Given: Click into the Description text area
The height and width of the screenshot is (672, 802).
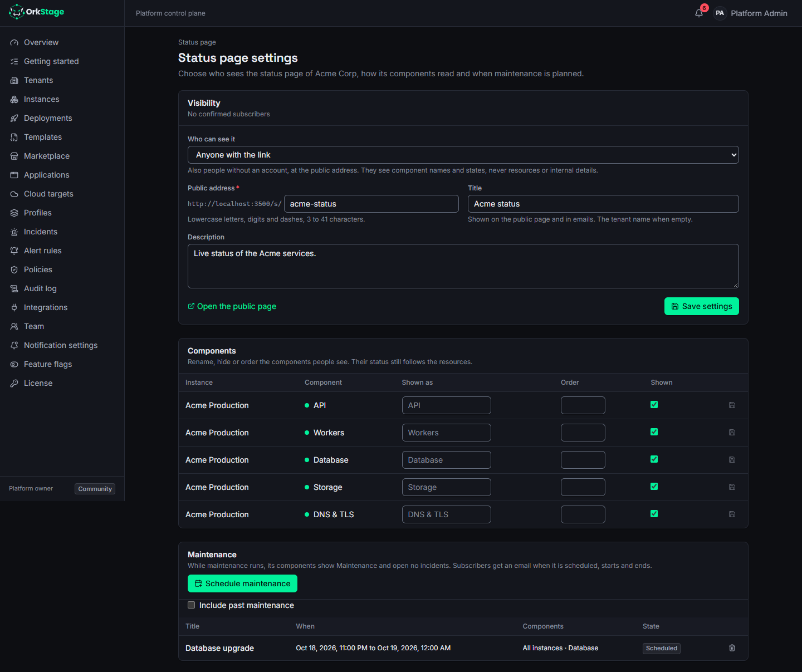Looking at the screenshot, I should [x=463, y=266].
